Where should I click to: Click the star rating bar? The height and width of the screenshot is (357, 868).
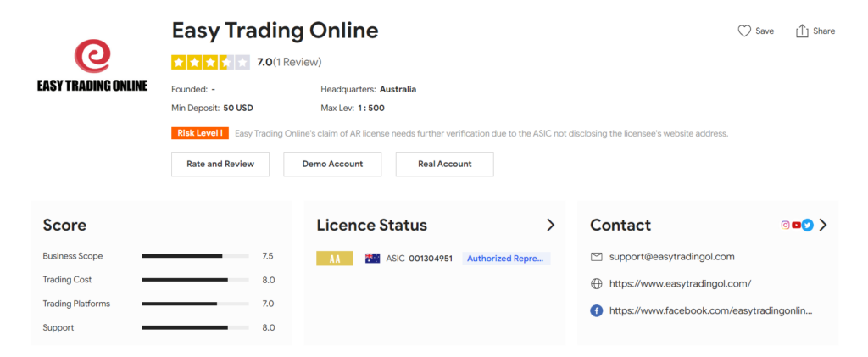point(210,63)
